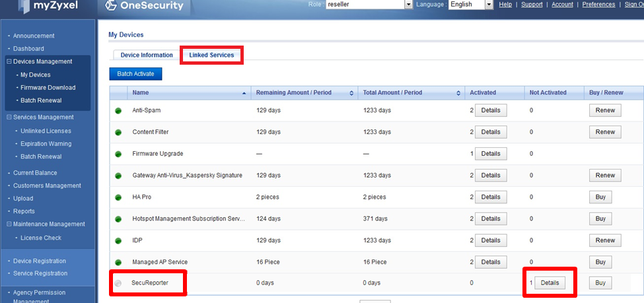The height and width of the screenshot is (303, 644).
Task: Open Unlinked Licenses in sidebar
Action: (x=46, y=131)
